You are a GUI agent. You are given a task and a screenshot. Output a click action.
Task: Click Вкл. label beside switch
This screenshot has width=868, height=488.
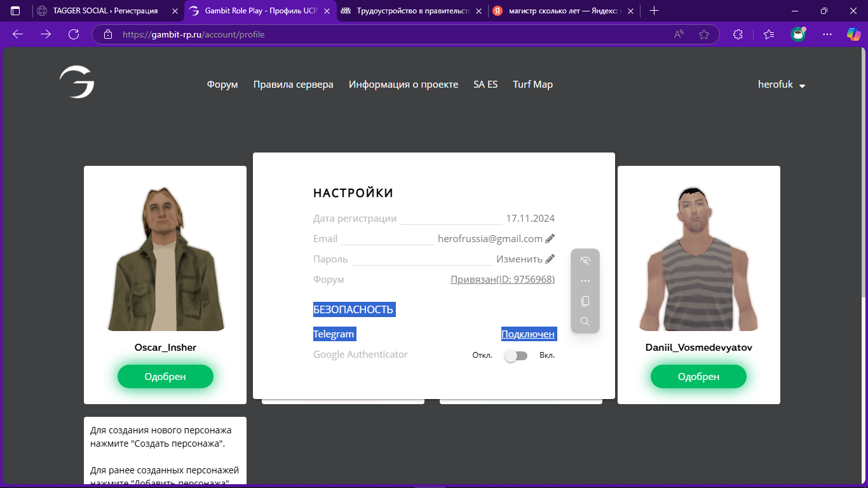coord(547,356)
